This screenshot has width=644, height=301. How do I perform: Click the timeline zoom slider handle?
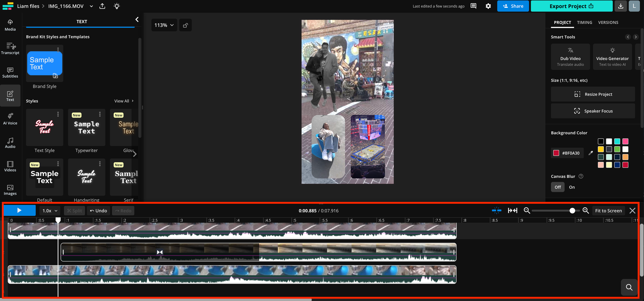572,210
